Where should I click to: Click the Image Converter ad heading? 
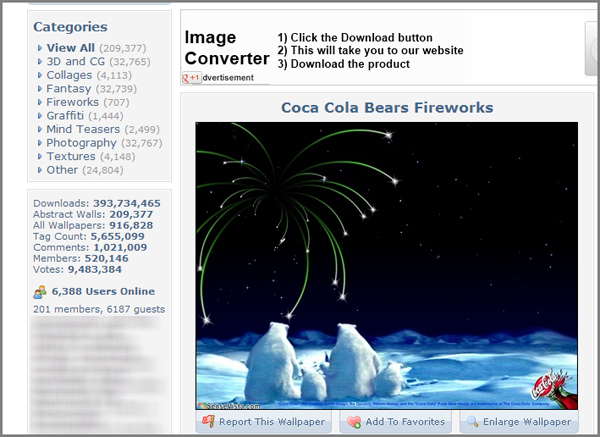tap(227, 48)
